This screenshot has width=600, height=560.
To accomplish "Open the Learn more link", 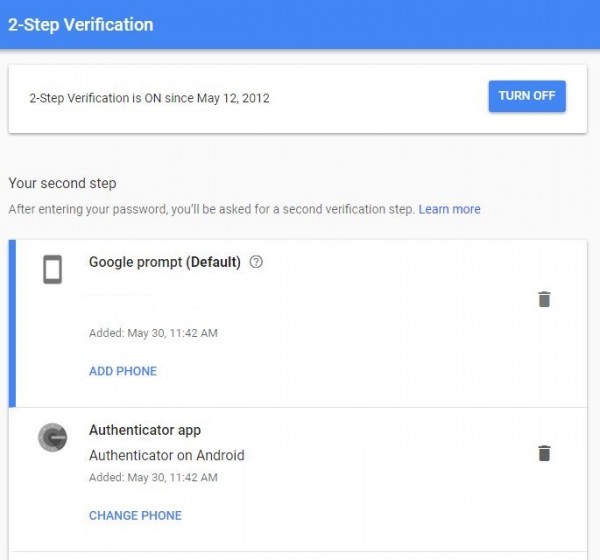I will click(449, 209).
